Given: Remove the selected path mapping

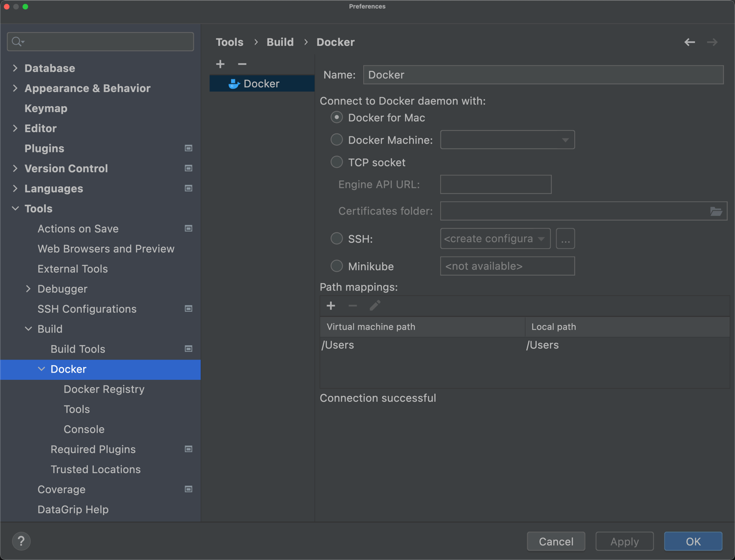Looking at the screenshot, I should [352, 306].
